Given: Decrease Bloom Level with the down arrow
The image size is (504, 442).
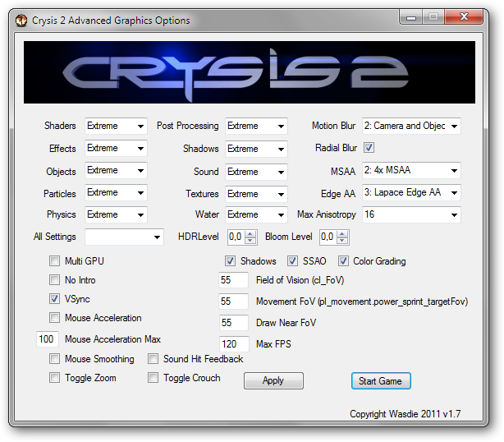Looking at the screenshot, I should 343,241.
